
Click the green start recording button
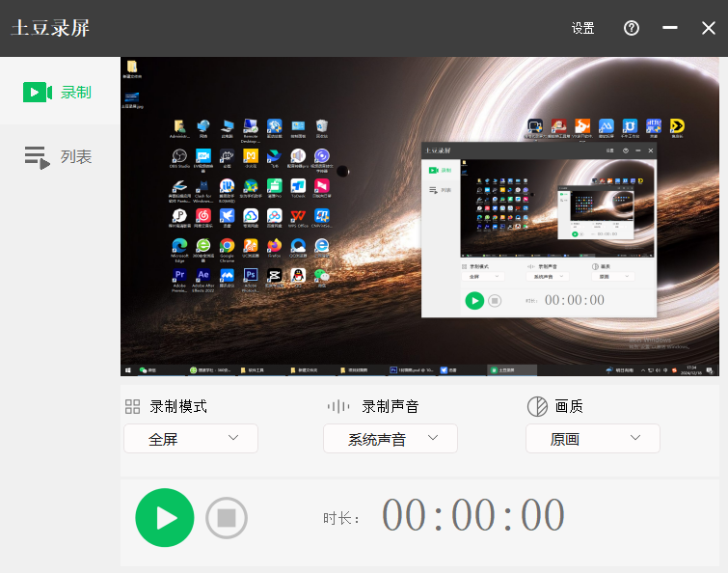164,518
